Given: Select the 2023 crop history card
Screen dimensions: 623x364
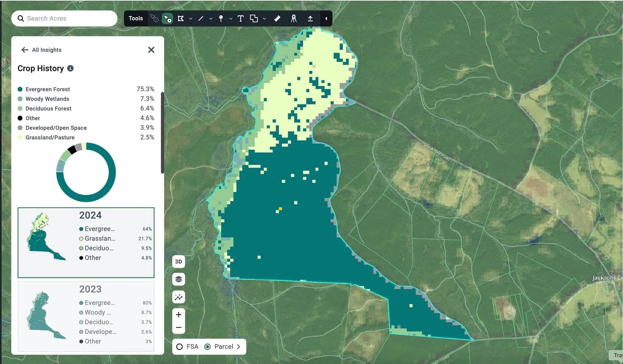Looking at the screenshot, I should pyautogui.click(x=86, y=316).
